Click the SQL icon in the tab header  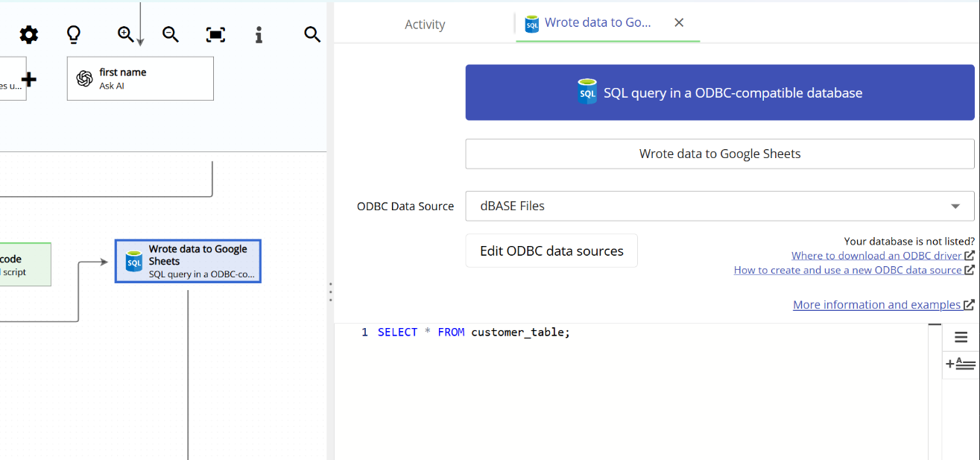(531, 24)
